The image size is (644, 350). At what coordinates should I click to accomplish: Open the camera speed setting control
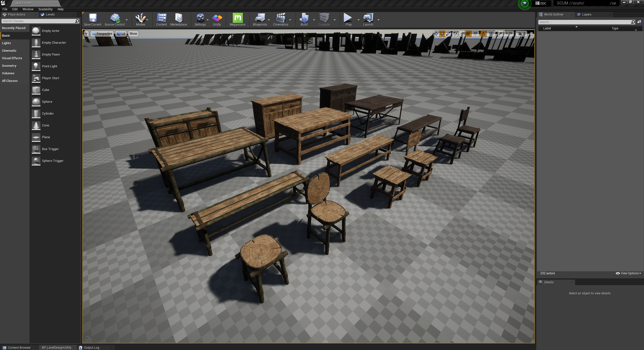point(521,34)
